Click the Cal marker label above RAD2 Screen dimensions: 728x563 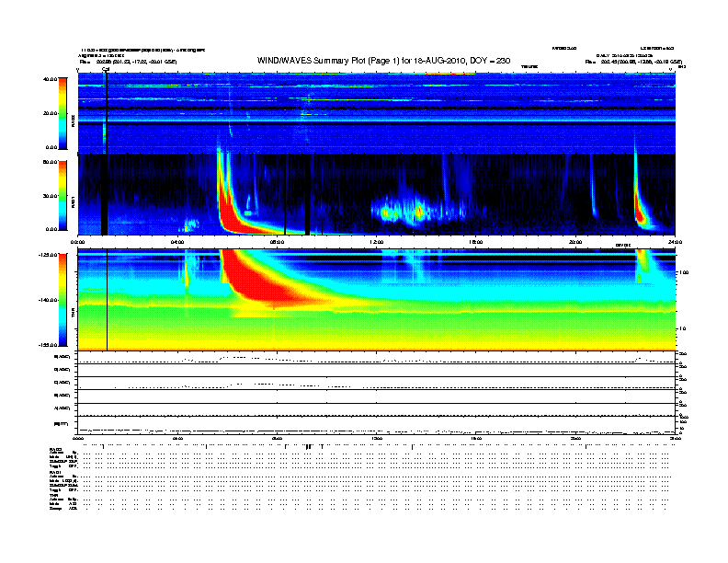coord(106,69)
